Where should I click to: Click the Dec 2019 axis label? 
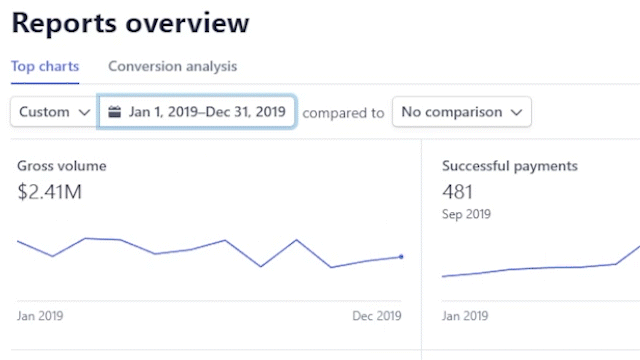pos(377,316)
